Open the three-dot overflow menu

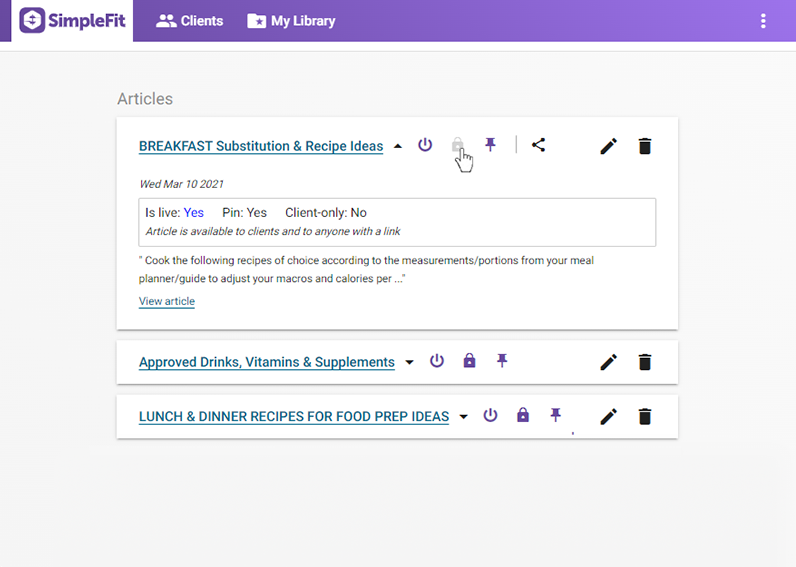(763, 21)
